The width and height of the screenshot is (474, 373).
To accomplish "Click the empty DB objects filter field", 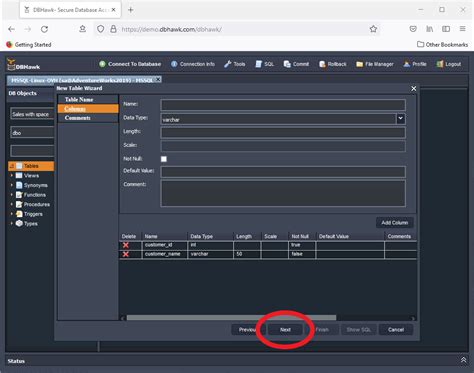I will tap(32, 151).
